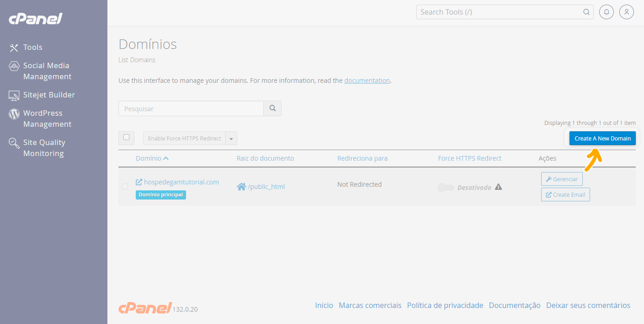
Task: Click the Create A New Domain button
Action: [x=602, y=138]
